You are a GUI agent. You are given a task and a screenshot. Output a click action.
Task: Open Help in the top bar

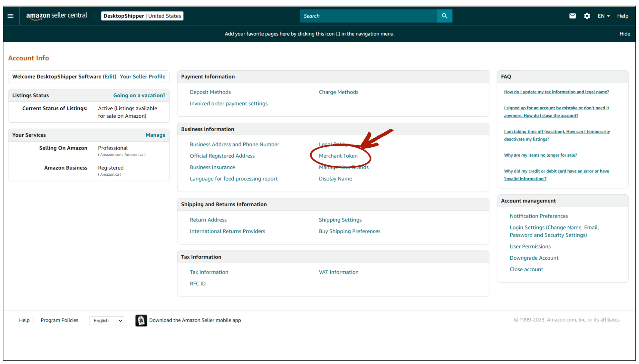[x=622, y=16]
